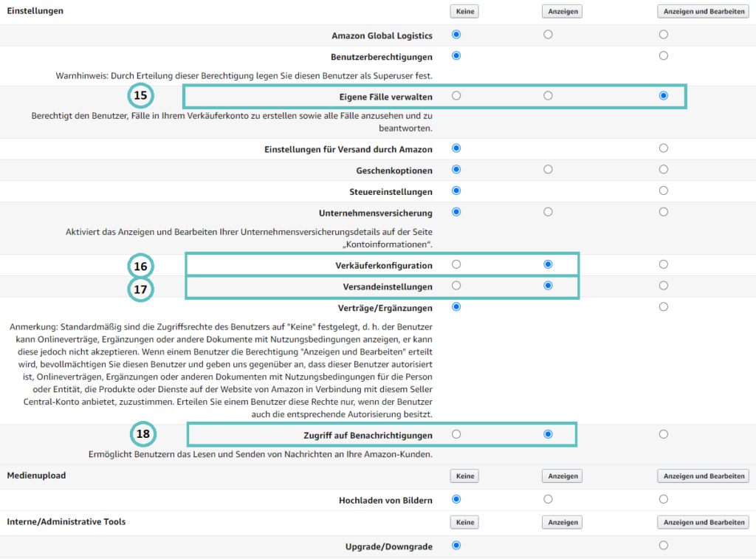Select Keine for Unternehmensversicherung
Viewport: 756px width, 559px height.
coord(456,212)
